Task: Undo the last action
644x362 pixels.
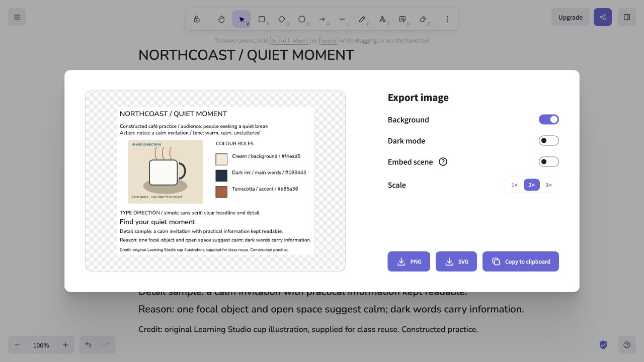Action: point(89,345)
